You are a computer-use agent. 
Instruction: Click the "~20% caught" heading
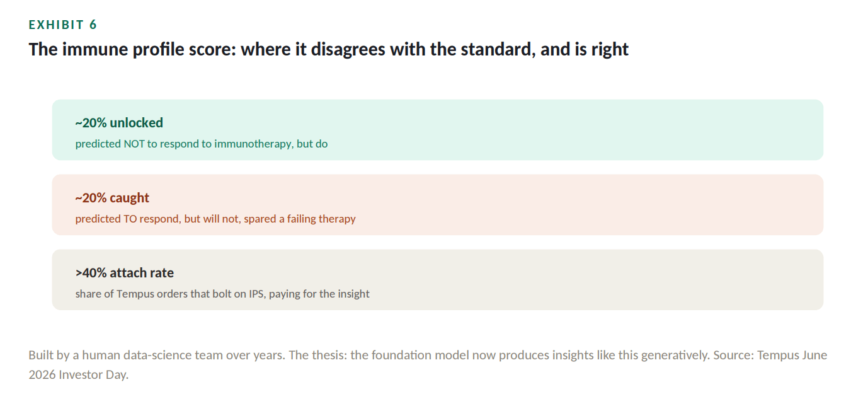(112, 198)
